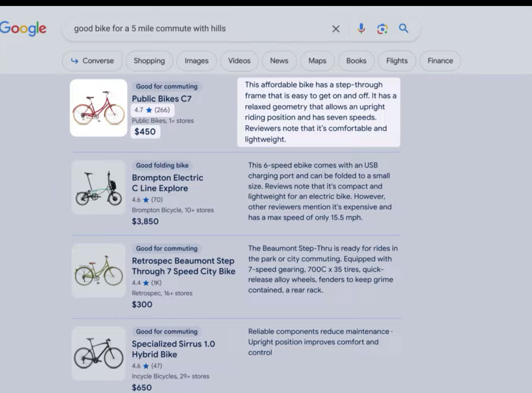Open the red Public Bikes C7 thumbnail
The width and height of the screenshot is (532, 393).
coord(98,108)
